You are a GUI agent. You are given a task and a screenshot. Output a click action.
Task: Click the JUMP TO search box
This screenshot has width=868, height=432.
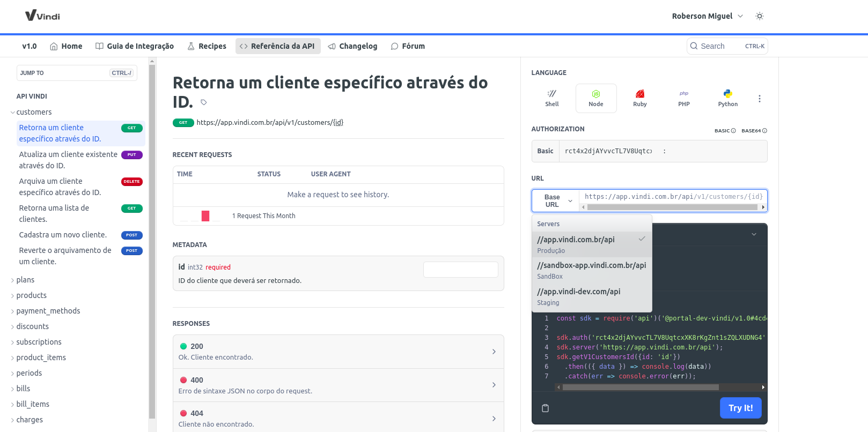coord(77,73)
